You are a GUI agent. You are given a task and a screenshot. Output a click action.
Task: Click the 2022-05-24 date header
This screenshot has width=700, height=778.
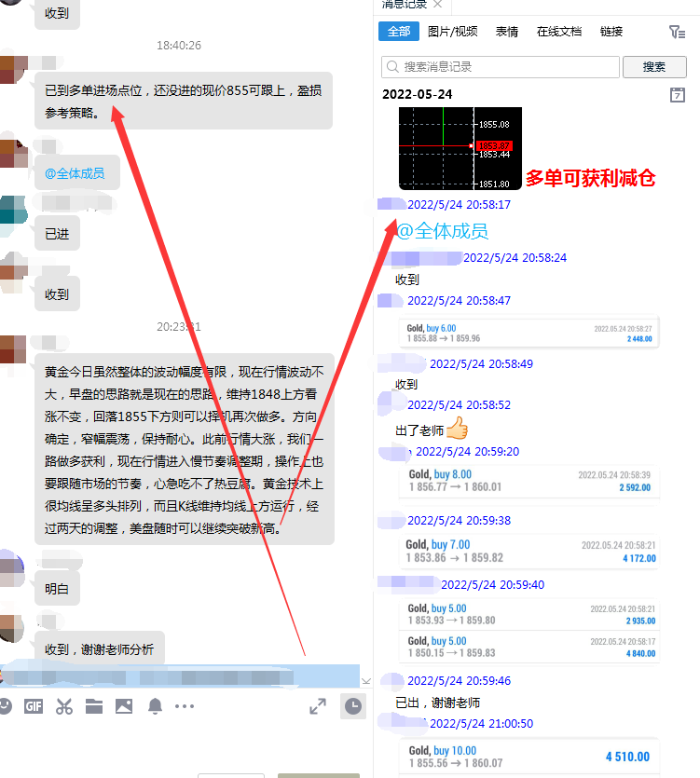(417, 94)
